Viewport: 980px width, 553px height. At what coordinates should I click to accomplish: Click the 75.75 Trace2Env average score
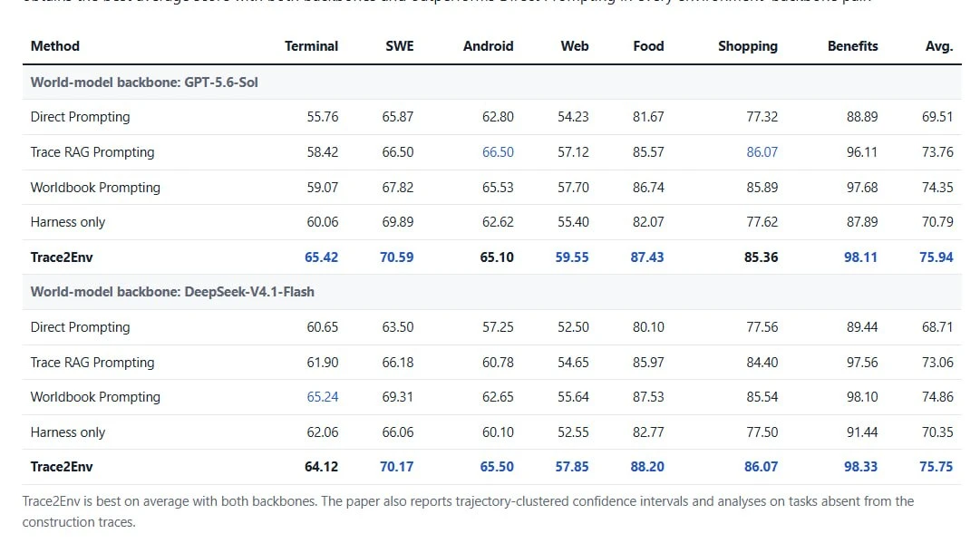pos(936,467)
